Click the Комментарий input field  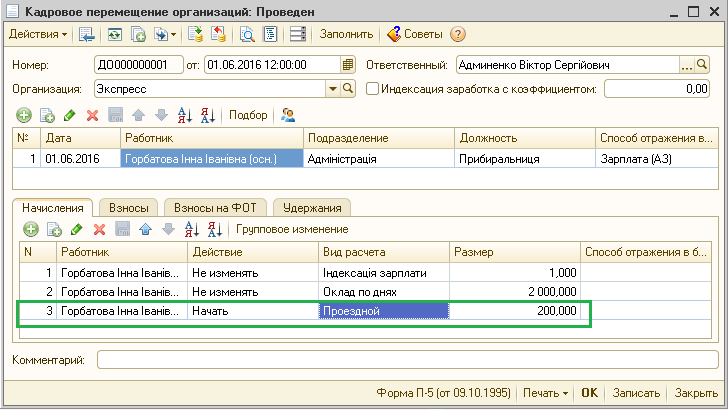408,360
